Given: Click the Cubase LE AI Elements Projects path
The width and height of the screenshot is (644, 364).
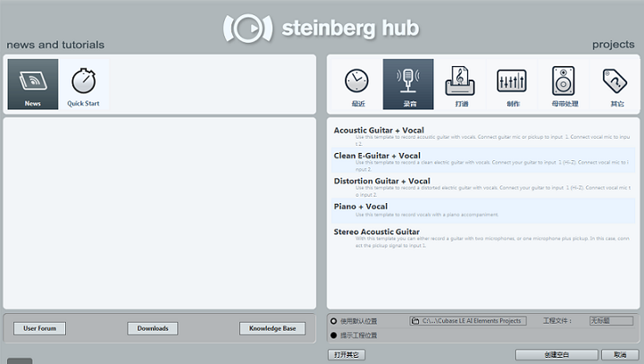Looking at the screenshot, I should tap(468, 320).
